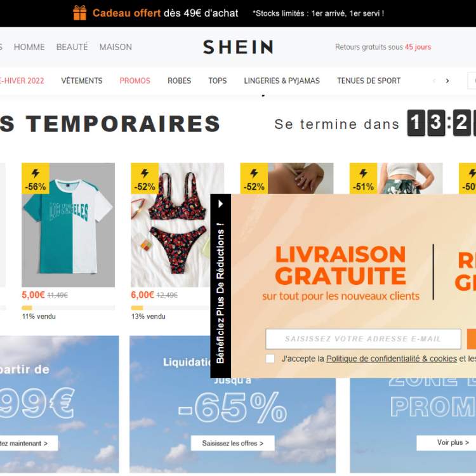Select the BEAUTÉ menu item
476x476 pixels.
click(72, 47)
